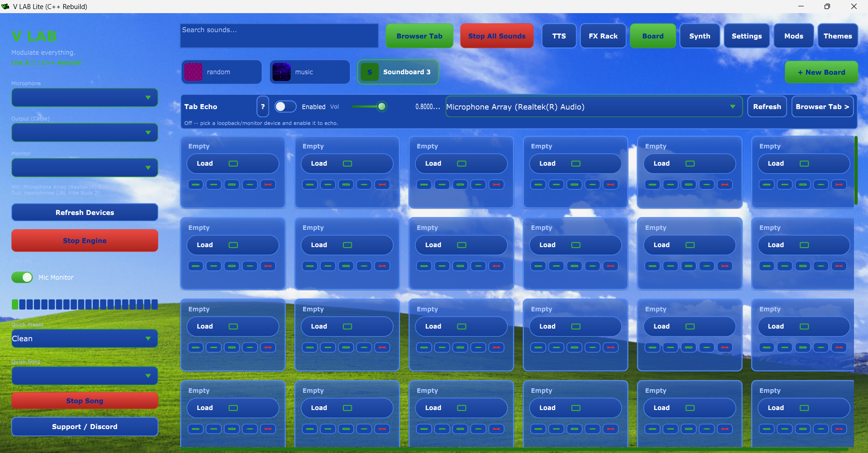Image resolution: width=868 pixels, height=453 pixels.
Task: Click the pink random board thumbnail icon
Action: (194, 72)
